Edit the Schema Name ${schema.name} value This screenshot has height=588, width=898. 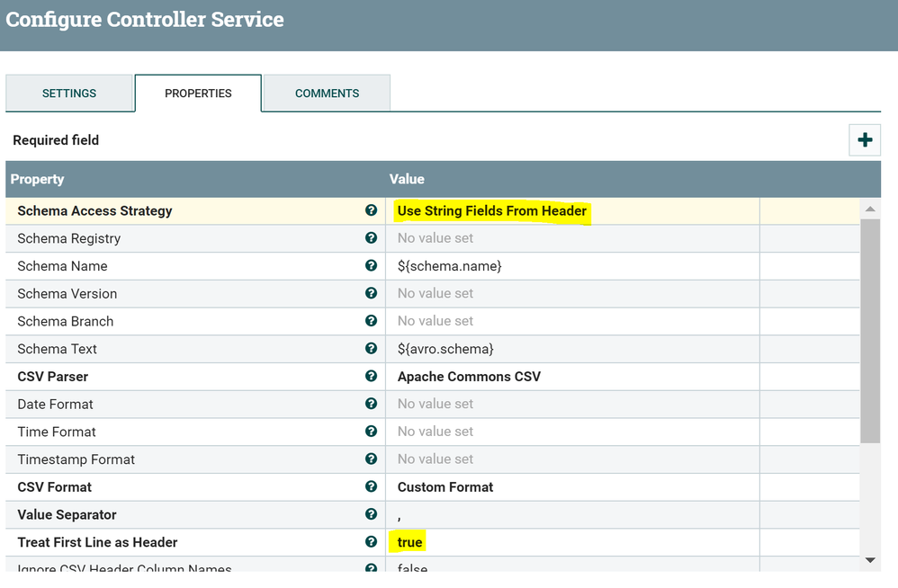[449, 266]
